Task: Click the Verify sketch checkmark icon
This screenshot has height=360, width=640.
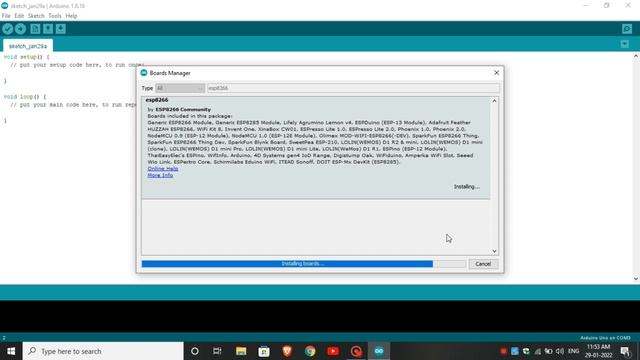Action: (x=7, y=29)
